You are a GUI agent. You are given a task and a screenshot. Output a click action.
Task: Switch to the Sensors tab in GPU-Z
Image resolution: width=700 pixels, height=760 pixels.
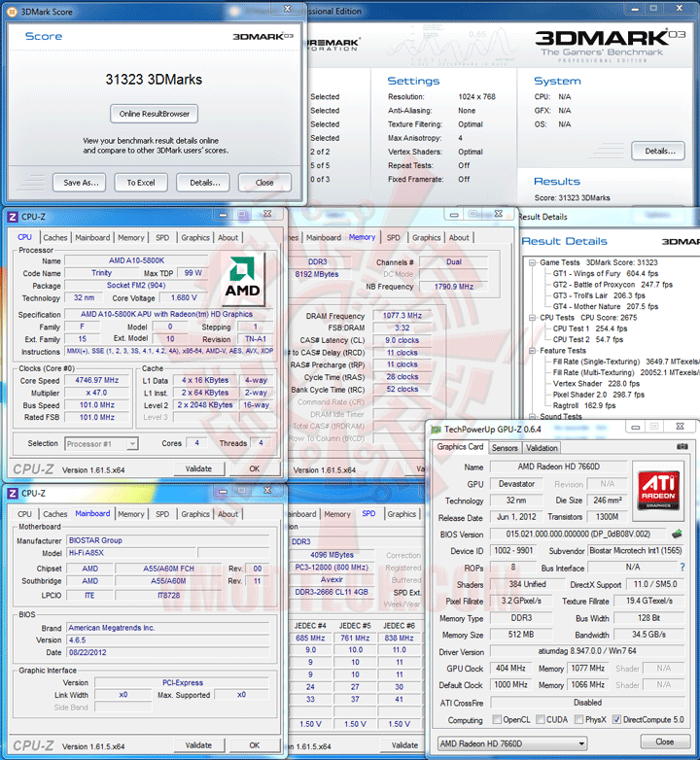pyautogui.click(x=505, y=448)
